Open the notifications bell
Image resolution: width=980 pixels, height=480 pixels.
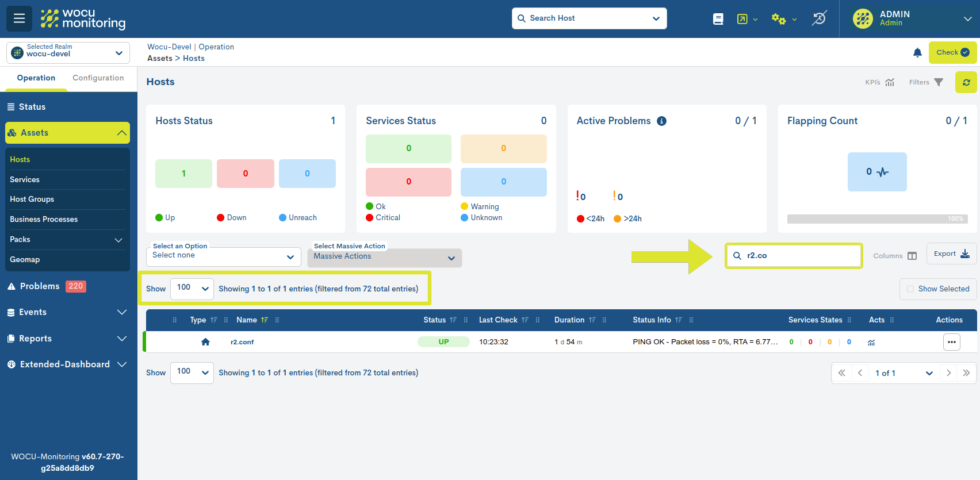tap(917, 53)
